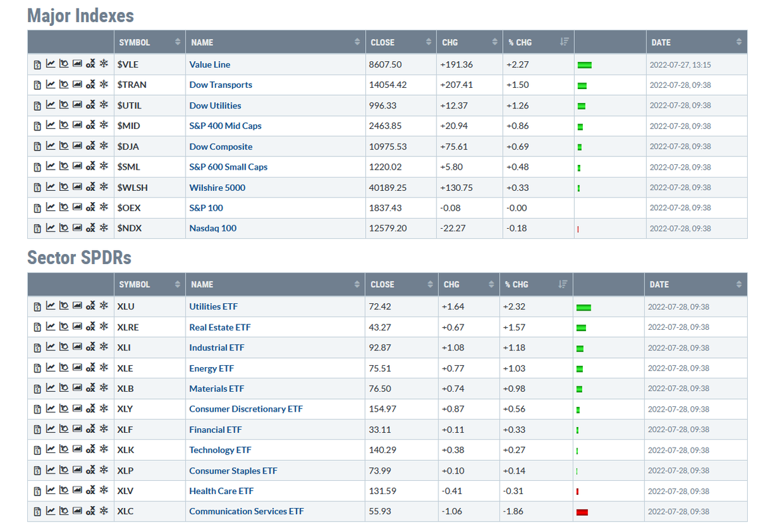Open GalleryView icon for $TRAN
The width and height of the screenshot is (775, 532).
(77, 84)
